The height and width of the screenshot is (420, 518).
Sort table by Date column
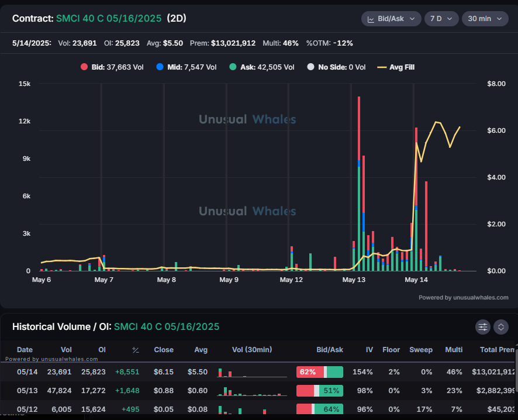pos(25,350)
